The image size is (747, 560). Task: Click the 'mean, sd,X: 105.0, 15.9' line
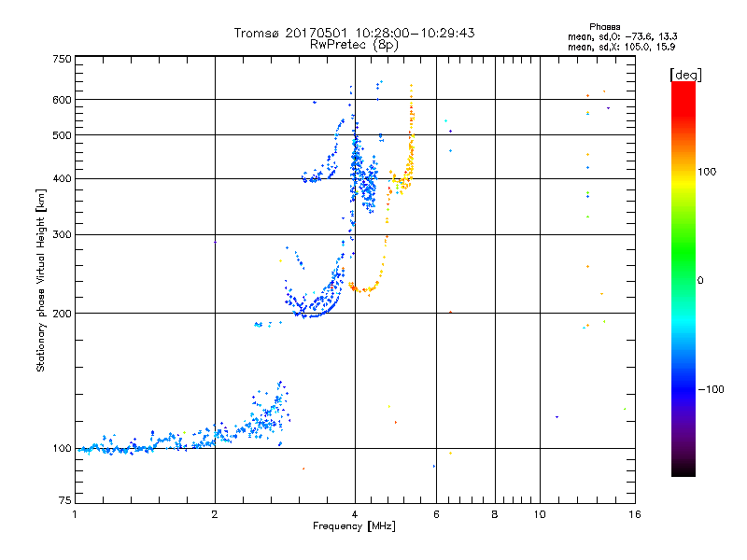click(x=621, y=47)
